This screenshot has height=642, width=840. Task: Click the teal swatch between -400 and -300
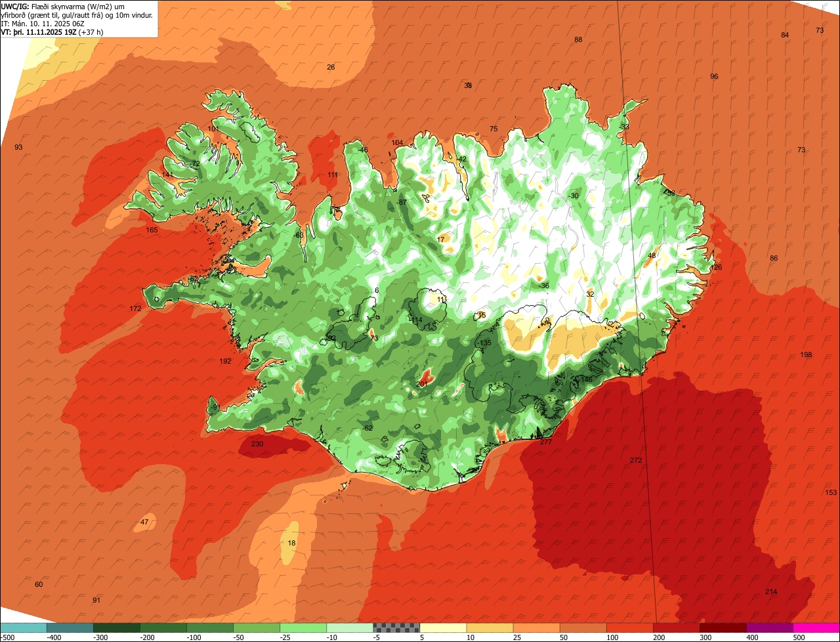click(70, 628)
